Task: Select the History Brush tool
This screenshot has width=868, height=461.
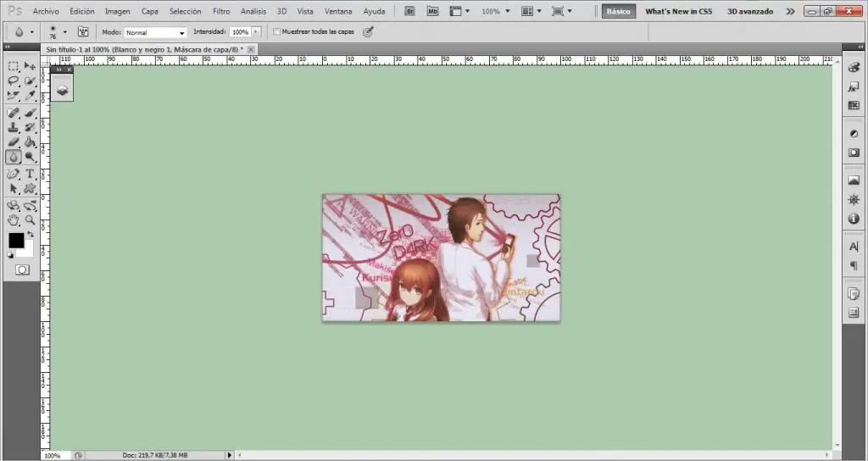Action: pyautogui.click(x=30, y=127)
